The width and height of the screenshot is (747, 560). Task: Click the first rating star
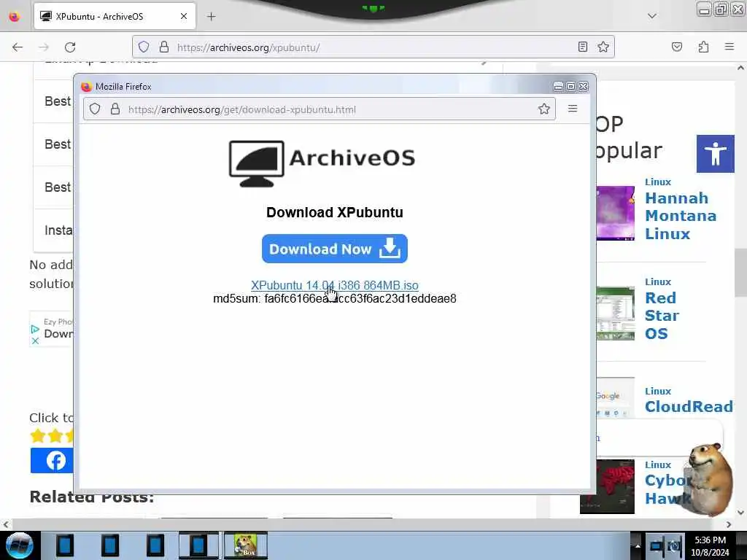pyautogui.click(x=38, y=436)
